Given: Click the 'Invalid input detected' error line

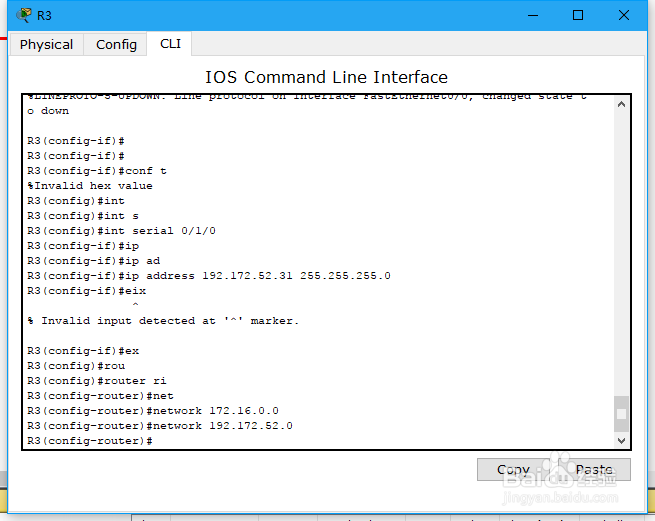Looking at the screenshot, I should 163,321.
